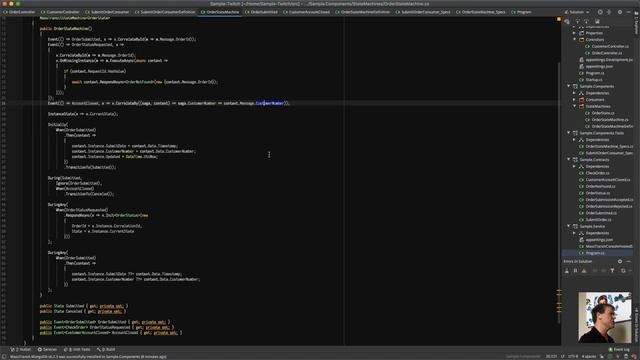This screenshot has height=360, width=640.
Task: Click the green macOS window zoom button
Action: tap(18, 4)
